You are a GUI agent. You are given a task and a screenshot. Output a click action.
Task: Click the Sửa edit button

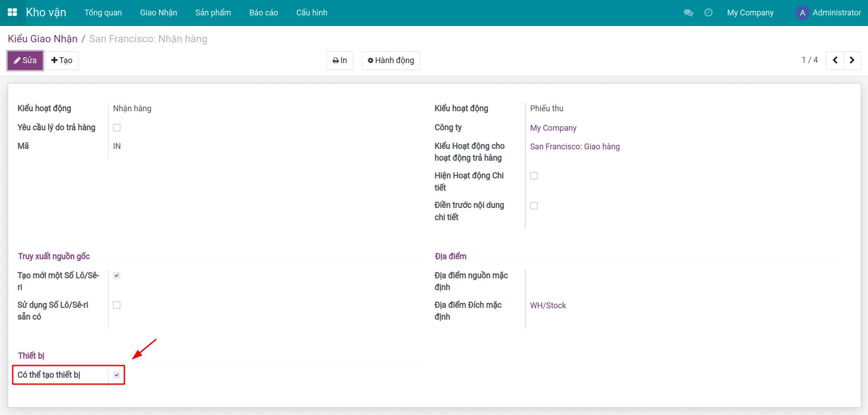tap(25, 60)
